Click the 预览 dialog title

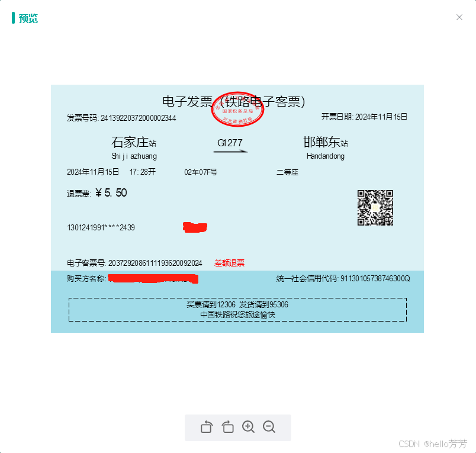point(28,18)
